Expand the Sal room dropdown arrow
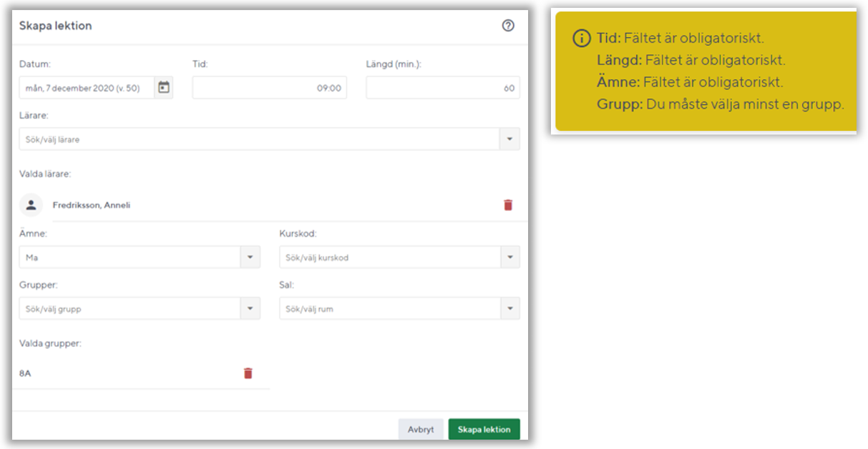The width and height of the screenshot is (868, 449). pos(509,309)
